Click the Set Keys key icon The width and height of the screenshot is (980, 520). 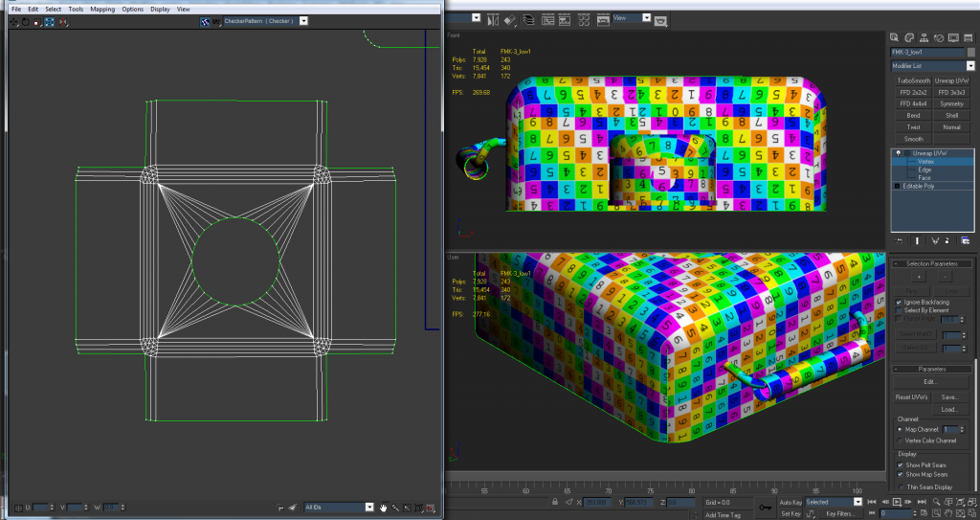pyautogui.click(x=765, y=508)
